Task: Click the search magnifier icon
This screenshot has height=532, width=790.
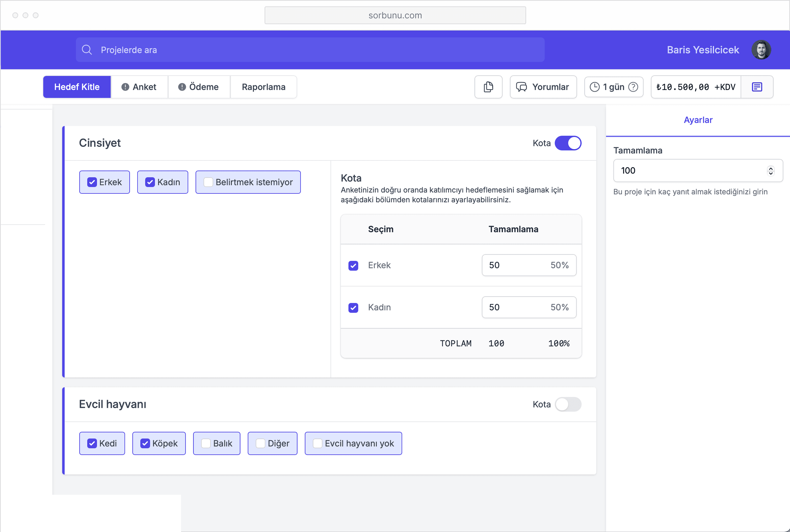Action: 87,50
